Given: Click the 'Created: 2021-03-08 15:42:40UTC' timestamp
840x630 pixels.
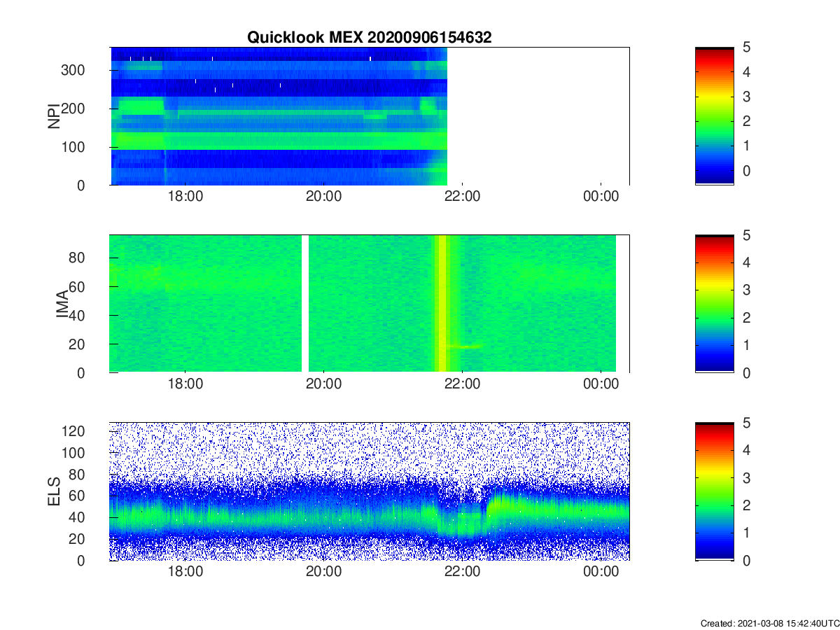Looking at the screenshot, I should pyautogui.click(x=770, y=623).
